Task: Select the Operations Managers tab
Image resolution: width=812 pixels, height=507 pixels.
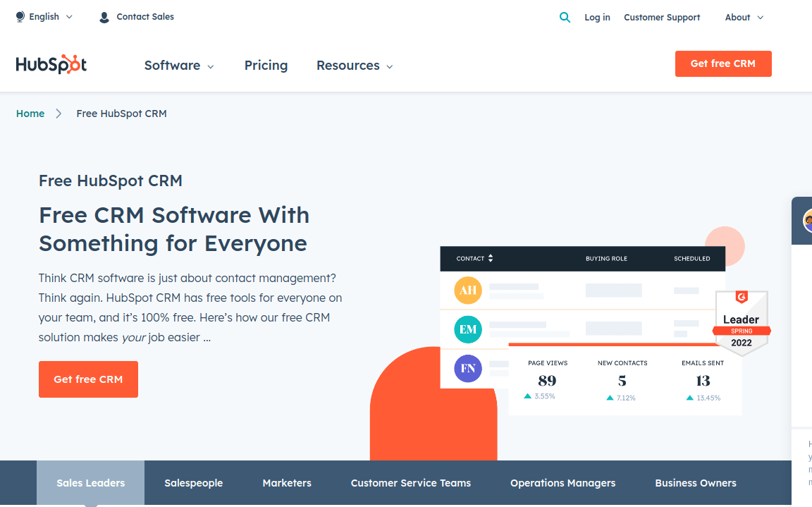Action: (x=563, y=482)
